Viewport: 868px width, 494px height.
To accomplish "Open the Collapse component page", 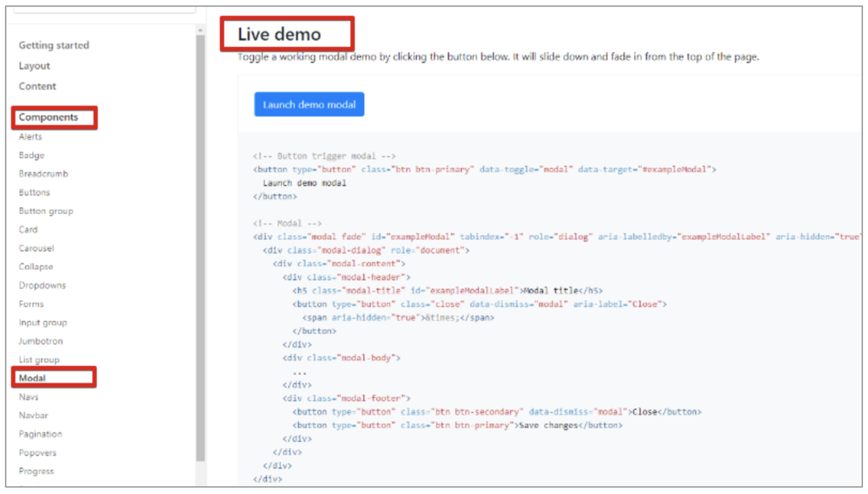I will [36, 267].
